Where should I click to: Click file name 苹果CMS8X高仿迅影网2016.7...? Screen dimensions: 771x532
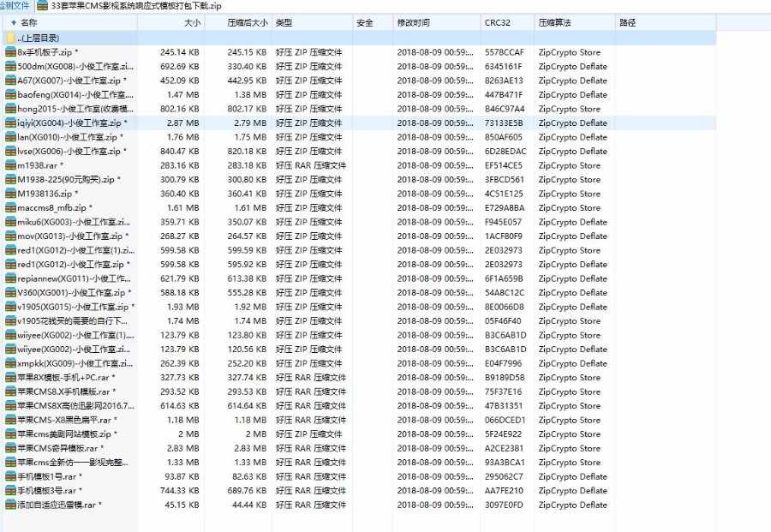tap(75, 406)
